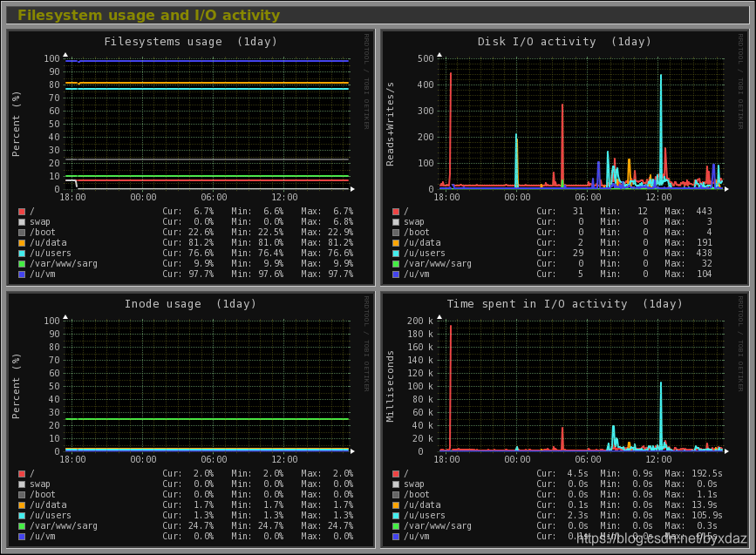Click the red '/' swatch in Filesystems usage legend
The height and width of the screenshot is (555, 756).
click(x=22, y=212)
